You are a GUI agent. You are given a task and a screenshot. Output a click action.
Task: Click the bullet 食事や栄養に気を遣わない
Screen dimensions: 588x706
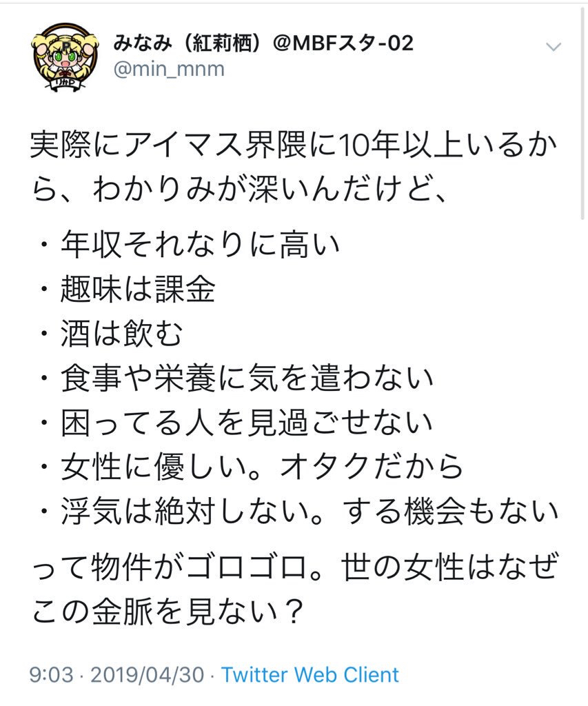pos(247,377)
